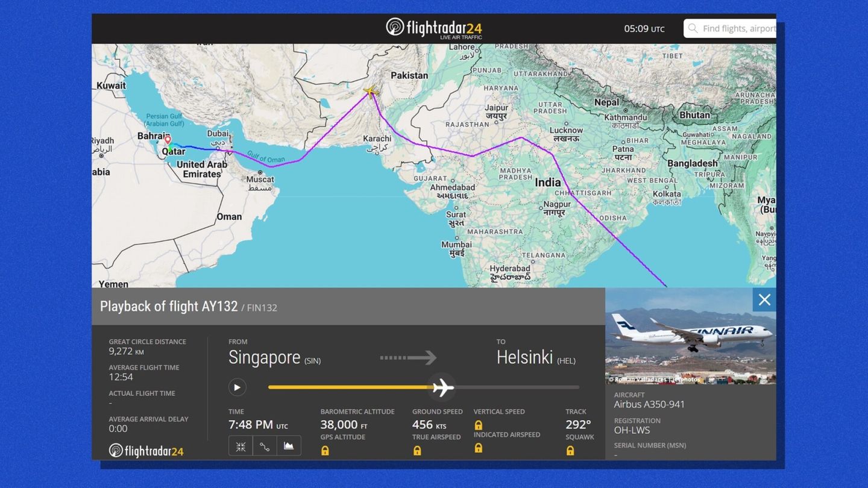Click the (SIN) airport code
The height and width of the screenshot is (488, 868).
coord(312,361)
